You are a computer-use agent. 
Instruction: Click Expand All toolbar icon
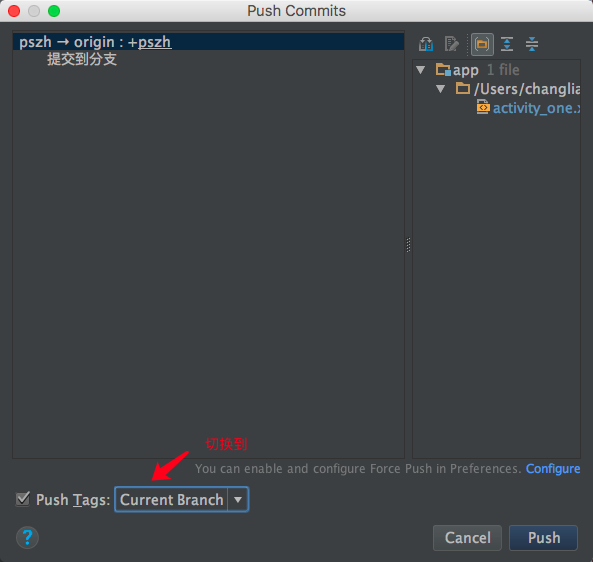(x=507, y=44)
